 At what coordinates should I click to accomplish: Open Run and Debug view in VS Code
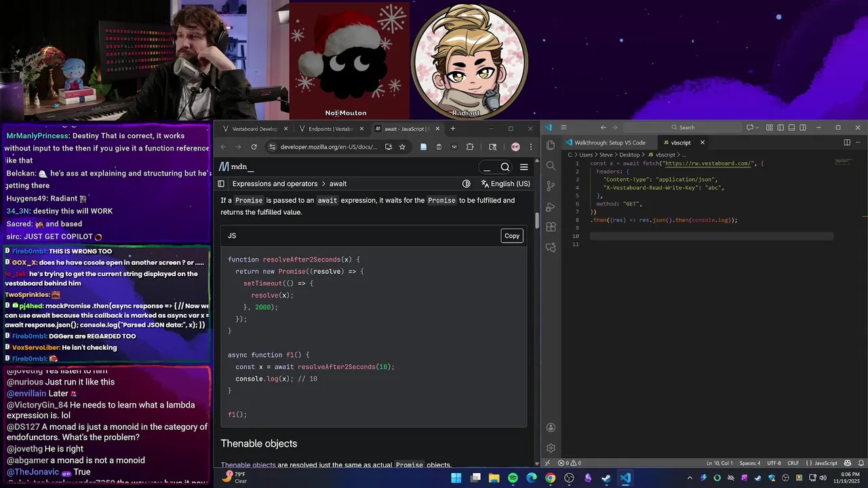pos(551,207)
